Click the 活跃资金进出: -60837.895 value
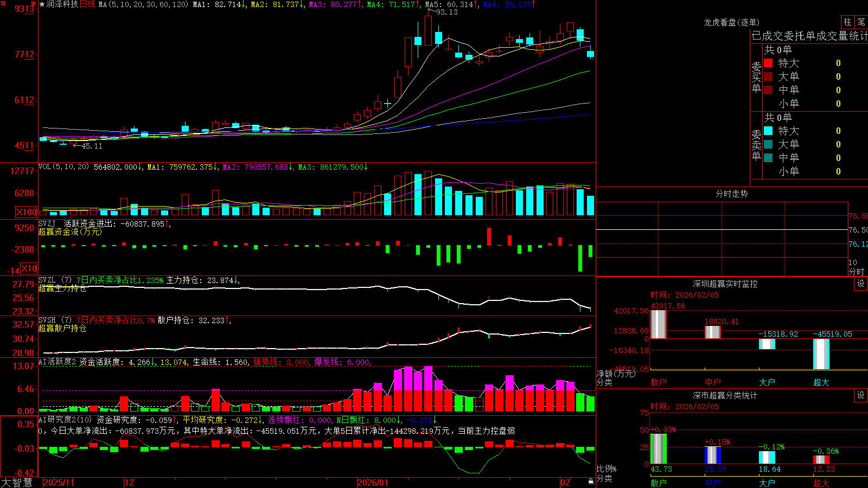This screenshot has height=488, width=868. (118, 224)
